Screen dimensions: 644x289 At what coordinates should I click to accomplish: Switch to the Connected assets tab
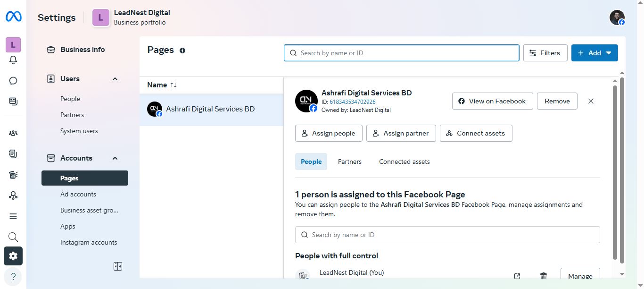coord(405,161)
